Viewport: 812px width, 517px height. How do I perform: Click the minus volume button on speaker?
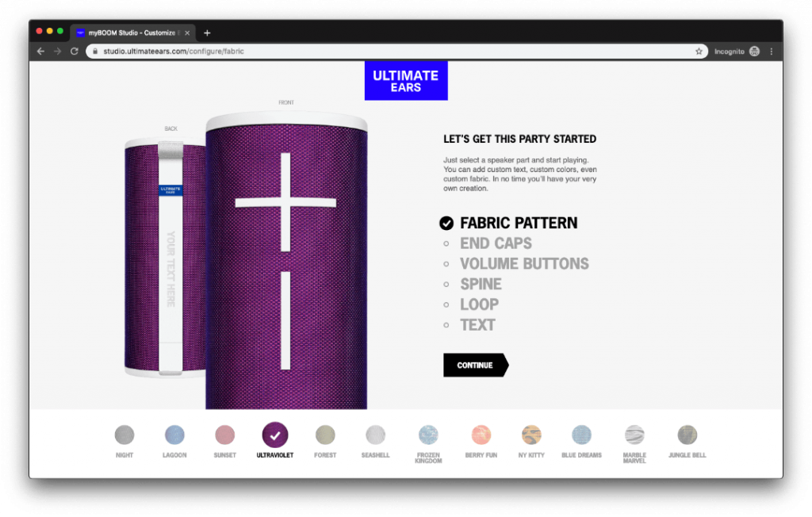tap(285, 320)
